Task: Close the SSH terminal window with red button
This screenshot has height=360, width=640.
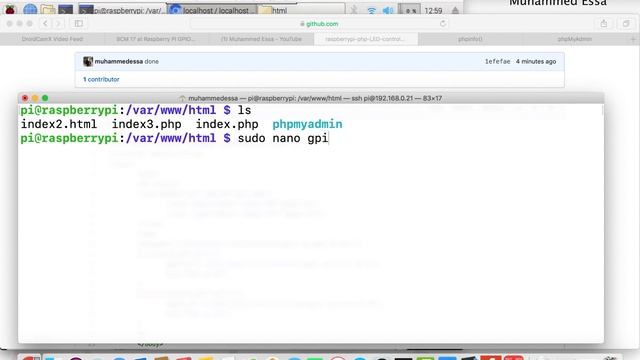Action: (x=25, y=98)
